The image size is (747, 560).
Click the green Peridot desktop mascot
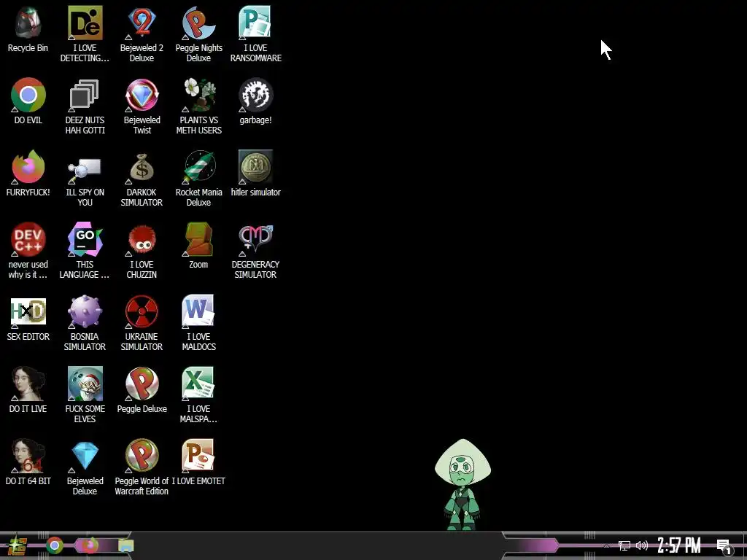[462, 484]
